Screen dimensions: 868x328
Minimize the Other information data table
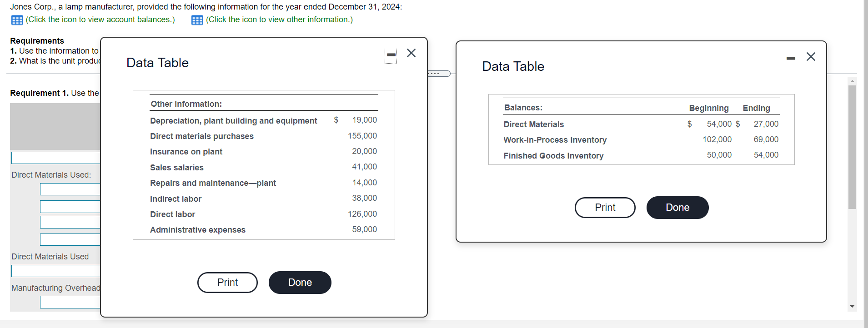391,55
